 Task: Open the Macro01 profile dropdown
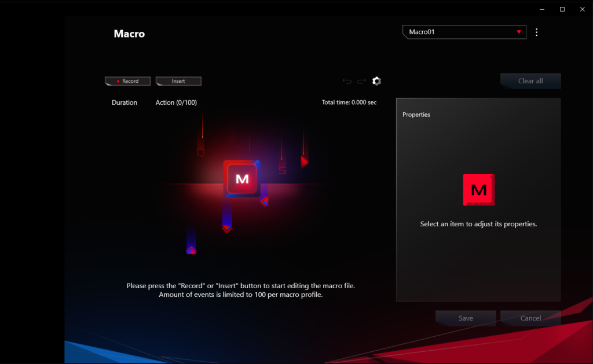463,32
